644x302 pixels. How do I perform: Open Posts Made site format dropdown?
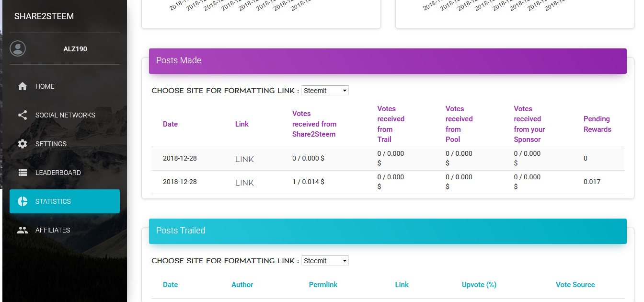pos(325,91)
